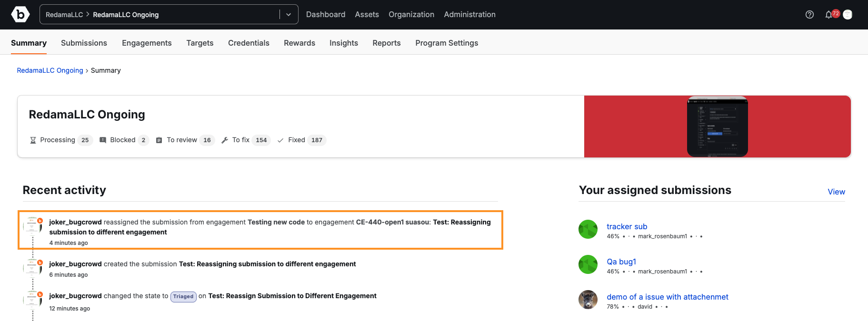Follow the RedamaLLC Ongoing breadcrumb link
This screenshot has width=868, height=321.
(50, 70)
